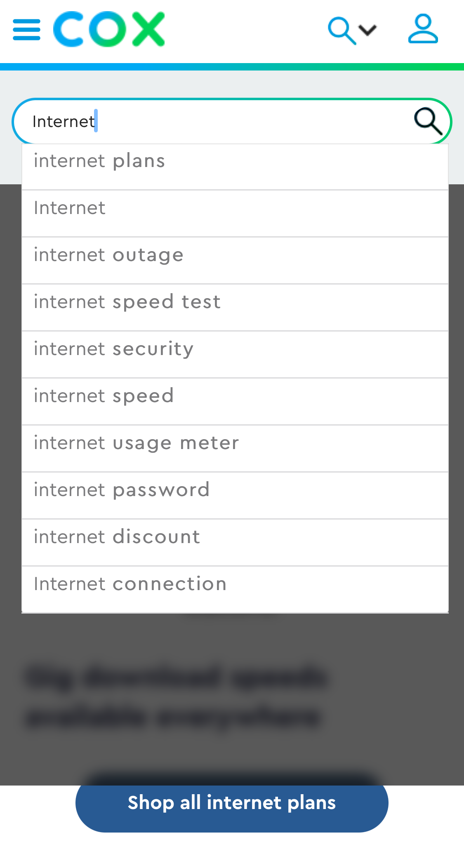Image resolution: width=464 pixels, height=868 pixels.
Task: Click the magnifier inside the search box
Action: click(x=428, y=121)
